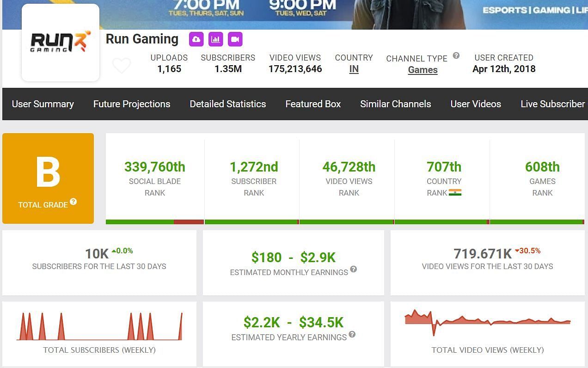
Task: Click the Channel Type help question mark
Action: (x=456, y=55)
